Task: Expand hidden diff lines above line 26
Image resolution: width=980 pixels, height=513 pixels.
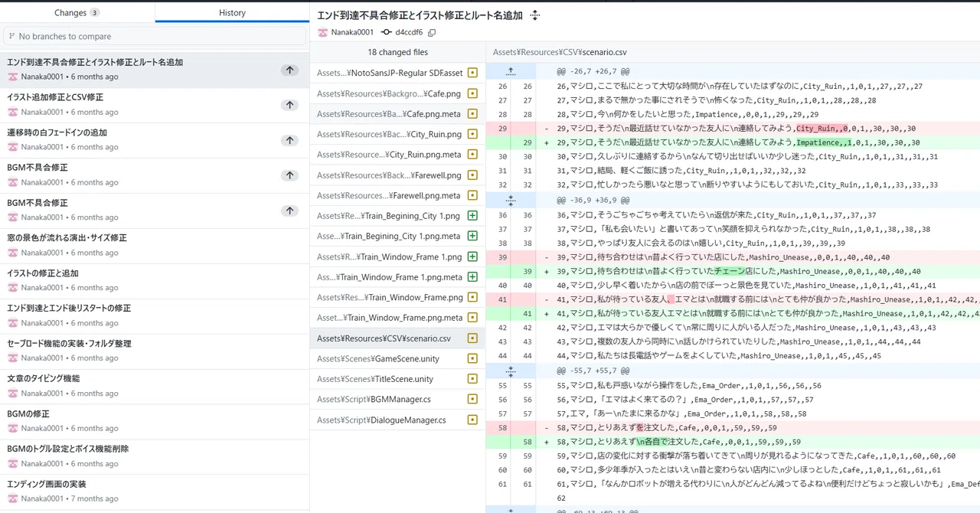Action: click(x=511, y=71)
